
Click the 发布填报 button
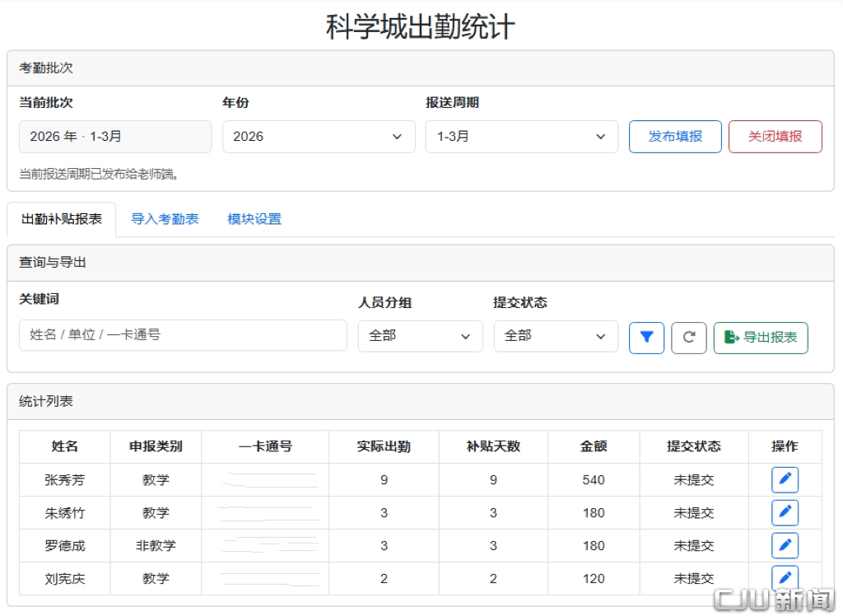(675, 137)
